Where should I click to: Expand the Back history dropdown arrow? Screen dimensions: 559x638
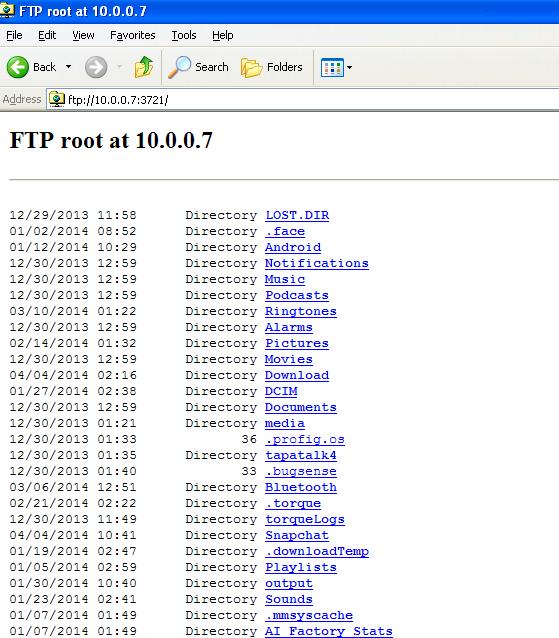(x=68, y=67)
